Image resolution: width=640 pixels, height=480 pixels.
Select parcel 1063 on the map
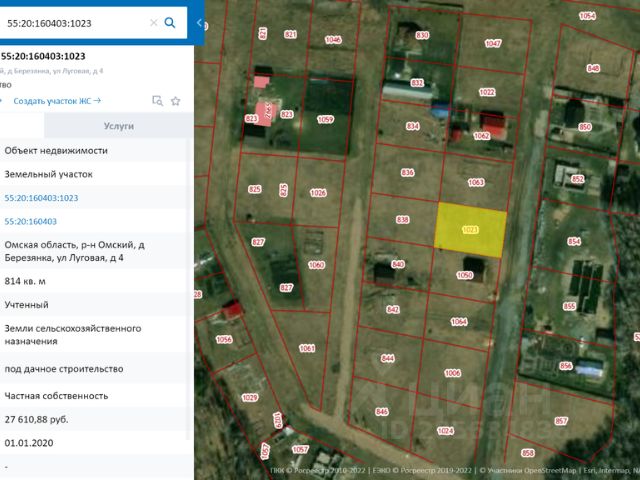click(x=475, y=183)
